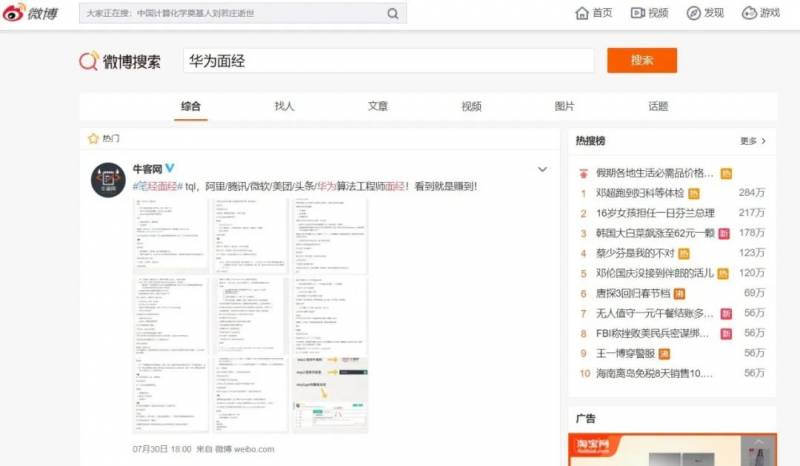Open hot search 王一博穿警服
800x466 pixels.
pyautogui.click(x=626, y=353)
